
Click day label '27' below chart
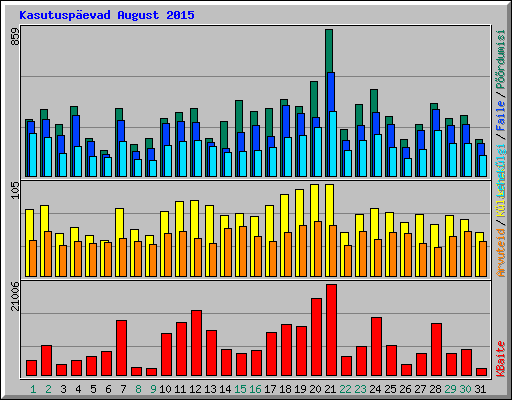pos(420,389)
